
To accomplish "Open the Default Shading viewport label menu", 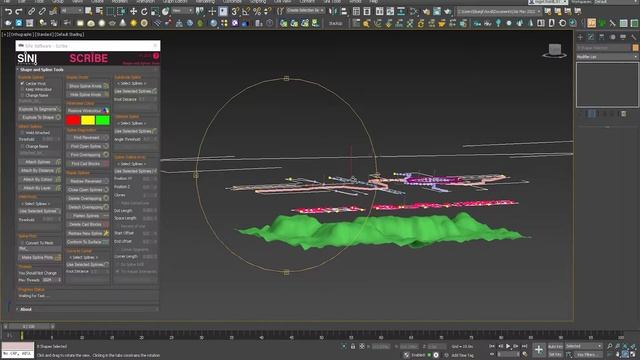I will pyautogui.click(x=69, y=35).
